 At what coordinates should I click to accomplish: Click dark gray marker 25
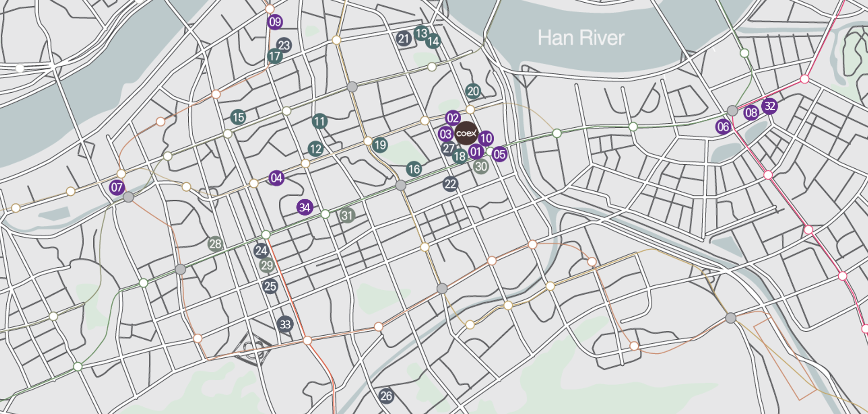(x=270, y=286)
